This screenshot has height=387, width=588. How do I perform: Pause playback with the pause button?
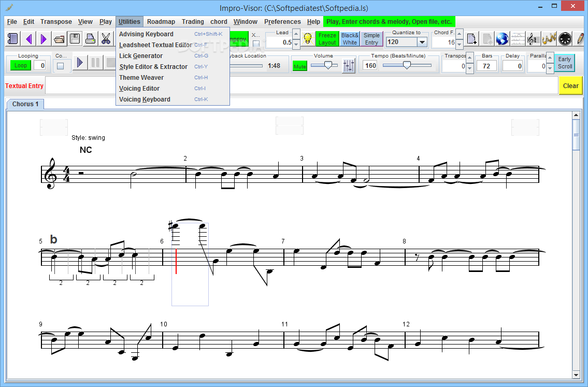pyautogui.click(x=95, y=62)
